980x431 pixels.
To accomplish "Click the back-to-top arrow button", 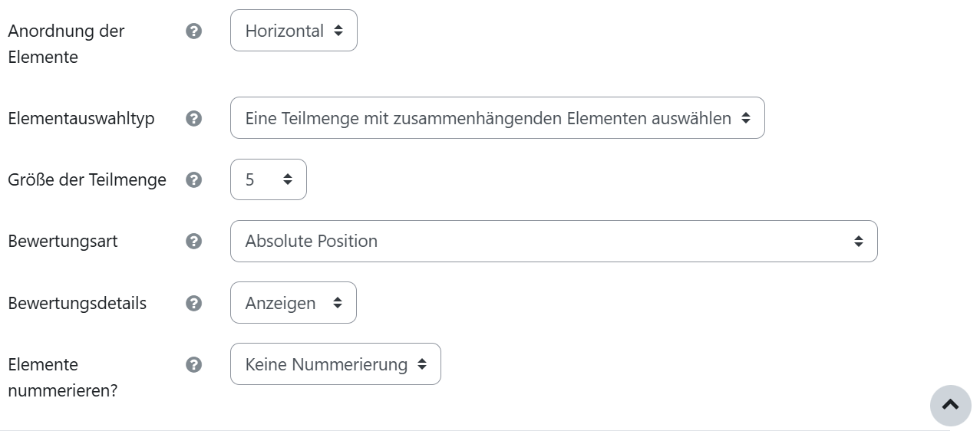I will click(950, 405).
